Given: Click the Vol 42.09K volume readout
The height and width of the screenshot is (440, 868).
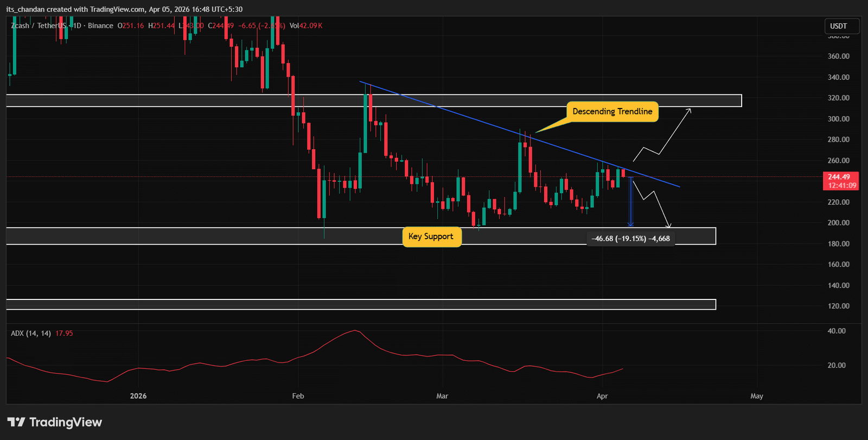Looking at the screenshot, I should (306, 25).
